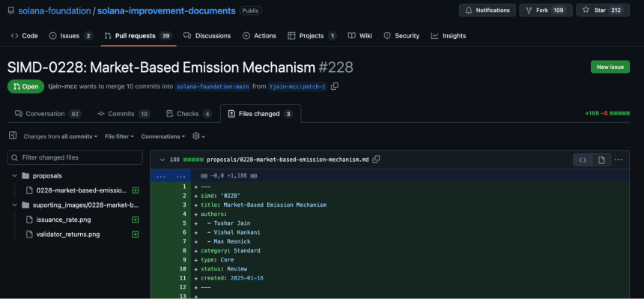Click the green New issue button
The image size is (644, 299).
[x=610, y=67]
